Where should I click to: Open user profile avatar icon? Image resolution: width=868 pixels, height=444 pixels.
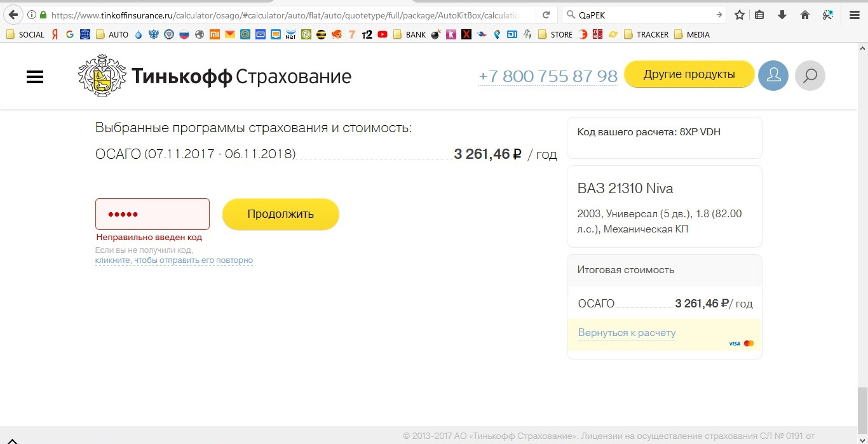[x=773, y=76]
